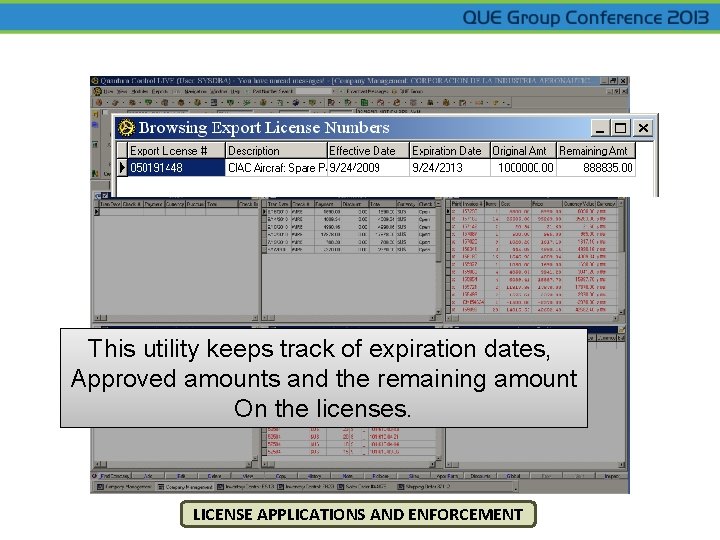Close the Browsing Export License Numbers window
This screenshot has width=720, height=540.
pos(643,128)
